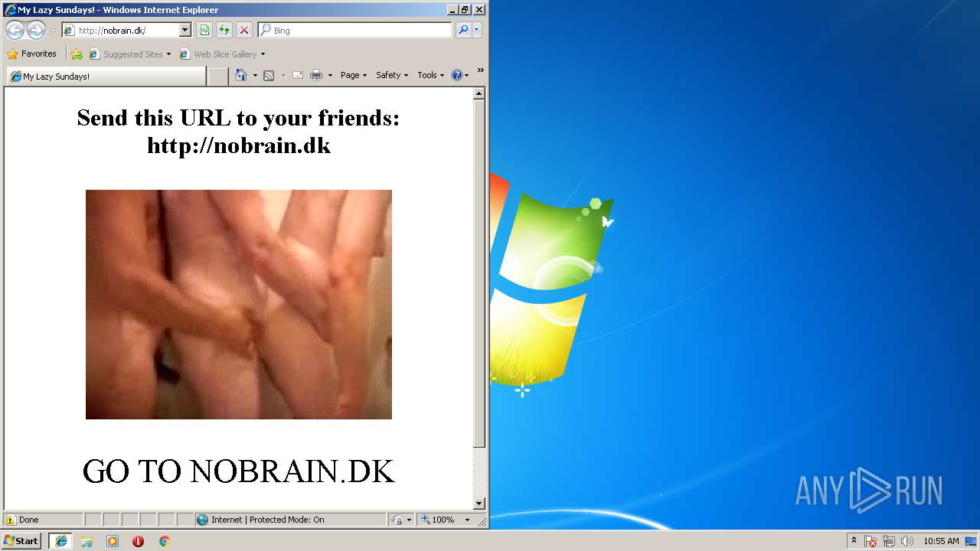Click the privacy lock icon in status bar
Image resolution: width=980 pixels, height=551 pixels.
(x=397, y=520)
